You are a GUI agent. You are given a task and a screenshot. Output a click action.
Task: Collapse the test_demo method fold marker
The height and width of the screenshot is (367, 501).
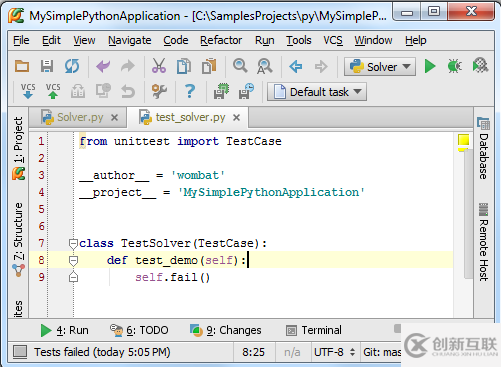[x=73, y=261]
